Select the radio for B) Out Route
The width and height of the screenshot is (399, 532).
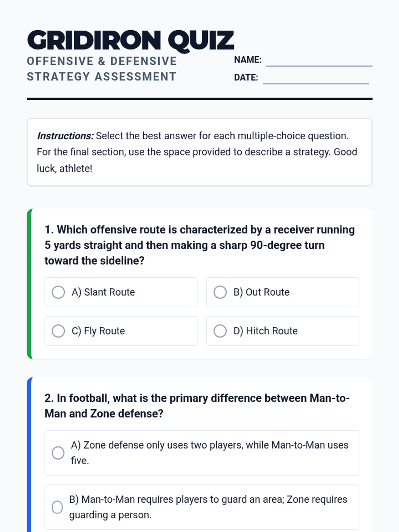point(220,292)
